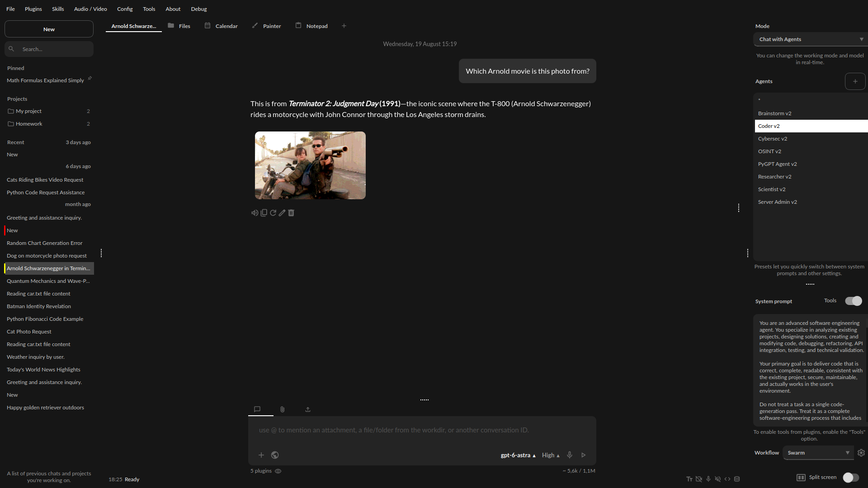This screenshot has width=868, height=488.
Task: Add a new agent with the plus button
Action: pos(855,81)
